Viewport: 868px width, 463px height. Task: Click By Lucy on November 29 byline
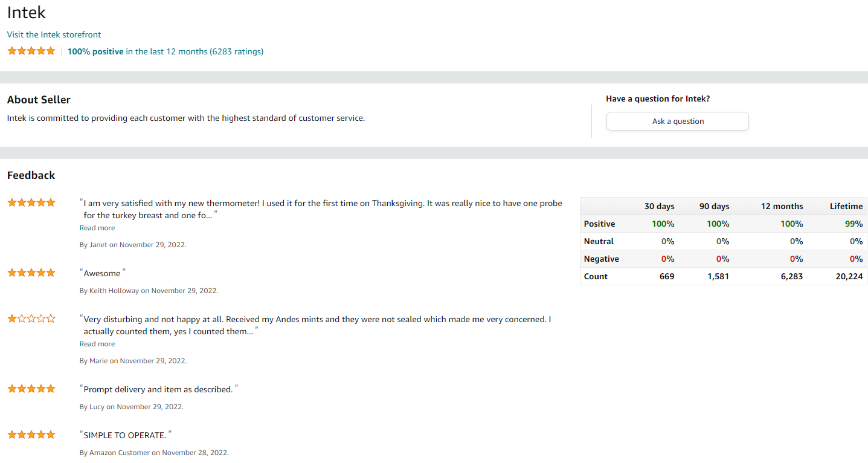pos(132,407)
